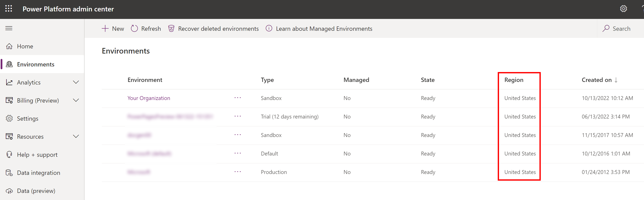Viewport: 644px width, 200px height.
Task: Collapse the navigation hamburger menu
Action: point(9,28)
